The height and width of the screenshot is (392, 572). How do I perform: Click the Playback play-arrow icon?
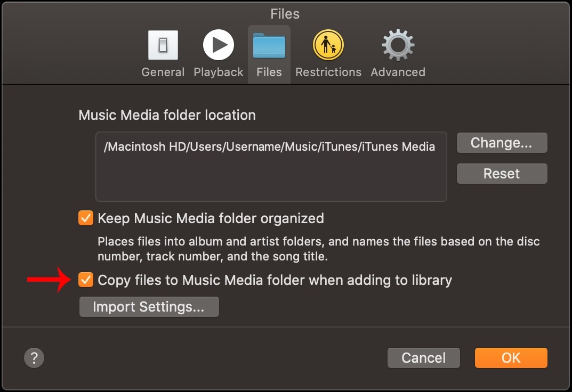pos(218,45)
